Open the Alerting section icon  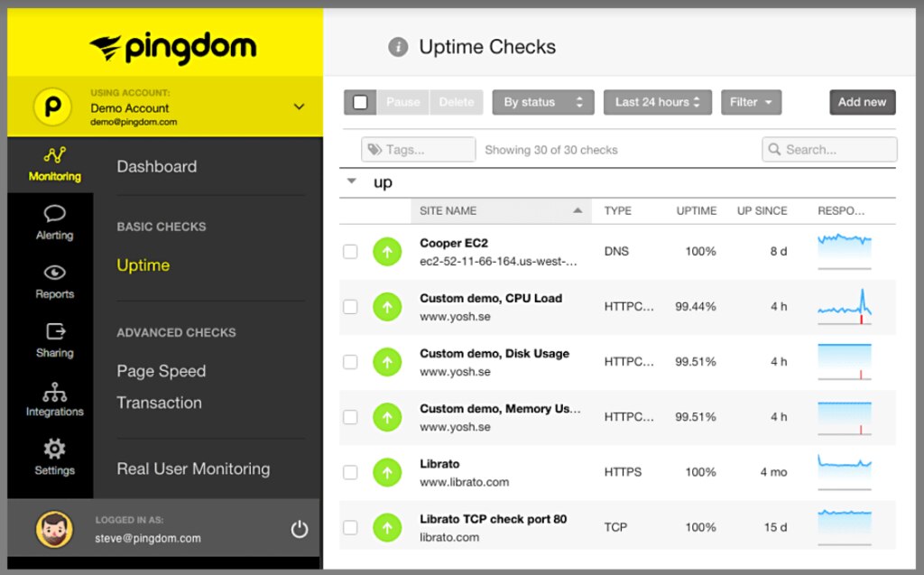pyautogui.click(x=54, y=214)
